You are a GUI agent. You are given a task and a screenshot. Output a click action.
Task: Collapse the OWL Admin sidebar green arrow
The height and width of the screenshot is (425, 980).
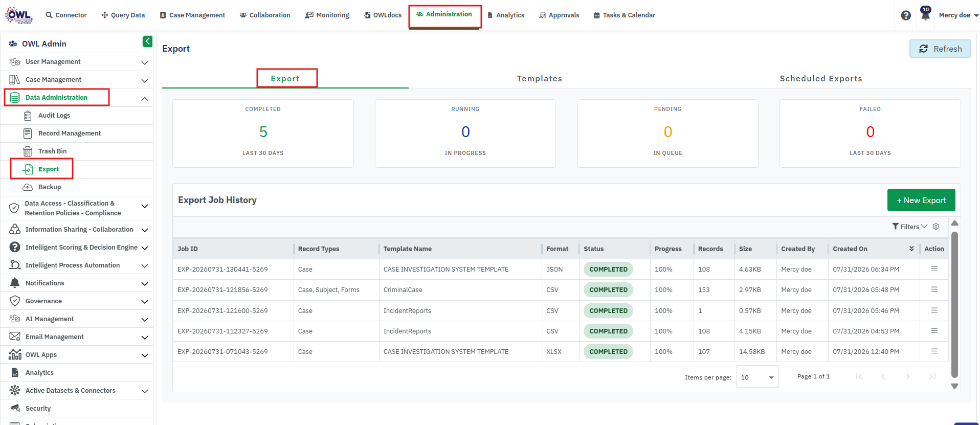[147, 41]
